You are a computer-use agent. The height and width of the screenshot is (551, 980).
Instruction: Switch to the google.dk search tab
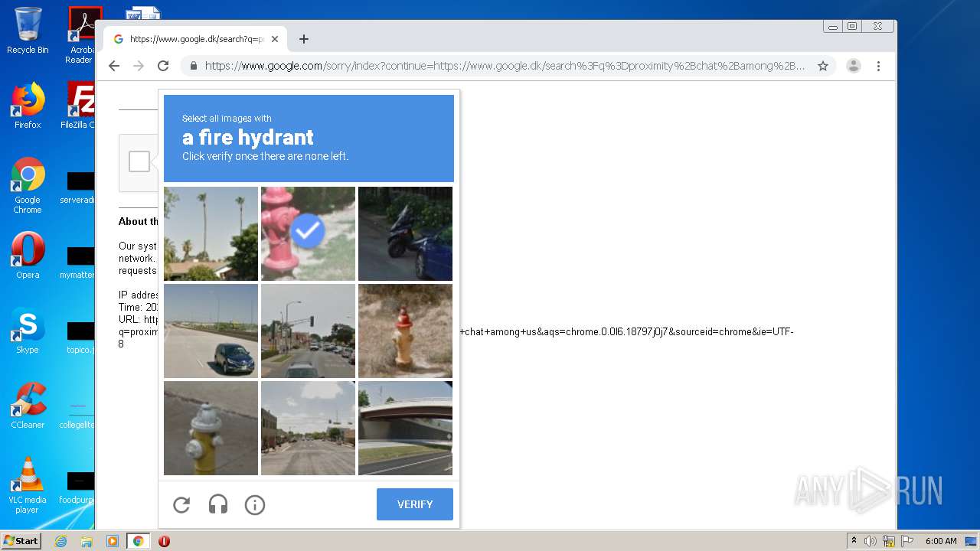pyautogui.click(x=196, y=39)
